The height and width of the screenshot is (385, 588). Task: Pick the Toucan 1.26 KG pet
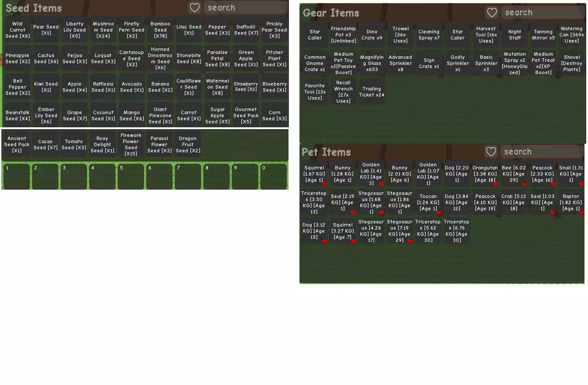428,202
